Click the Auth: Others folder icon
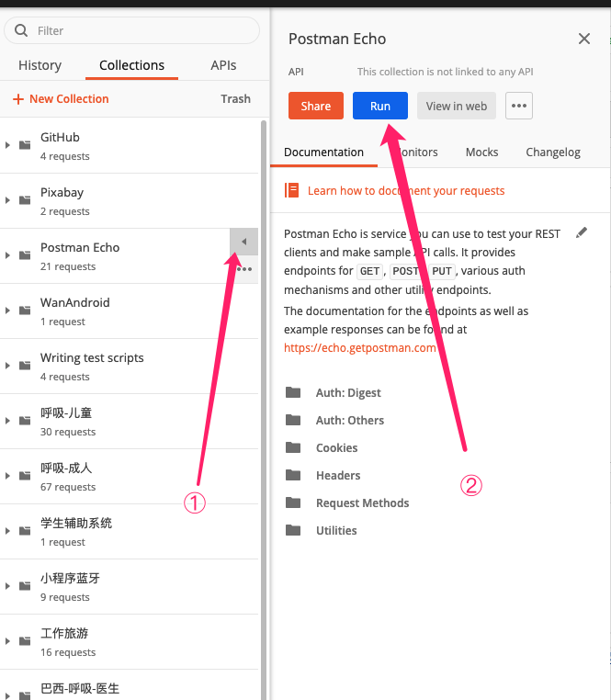The width and height of the screenshot is (611, 700). [x=293, y=420]
